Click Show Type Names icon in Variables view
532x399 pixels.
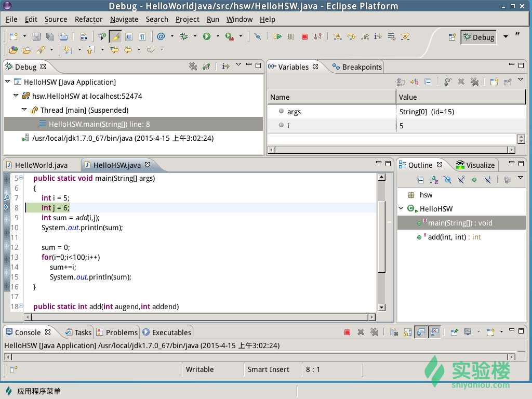coord(401,82)
